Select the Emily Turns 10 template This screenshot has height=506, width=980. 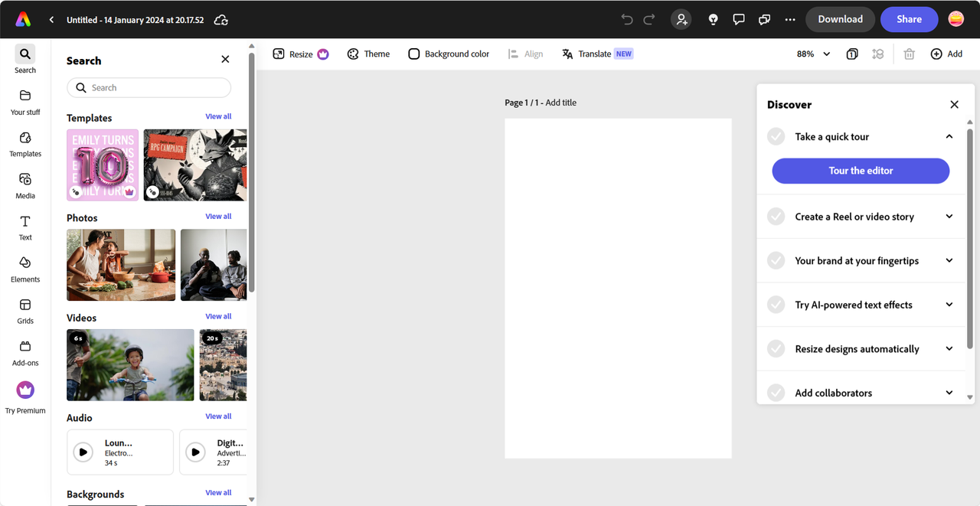pos(103,165)
